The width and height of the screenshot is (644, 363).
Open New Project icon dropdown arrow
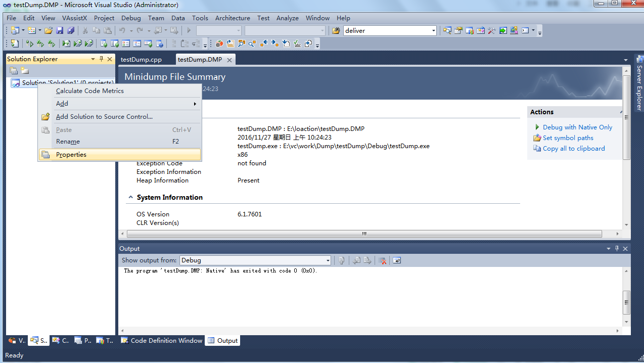[x=23, y=31]
